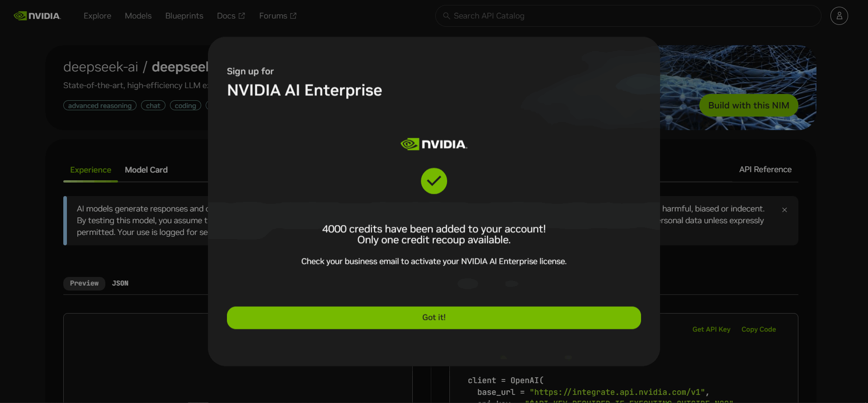Click the external link icon next to Docs
868x403 pixels.
tap(242, 16)
